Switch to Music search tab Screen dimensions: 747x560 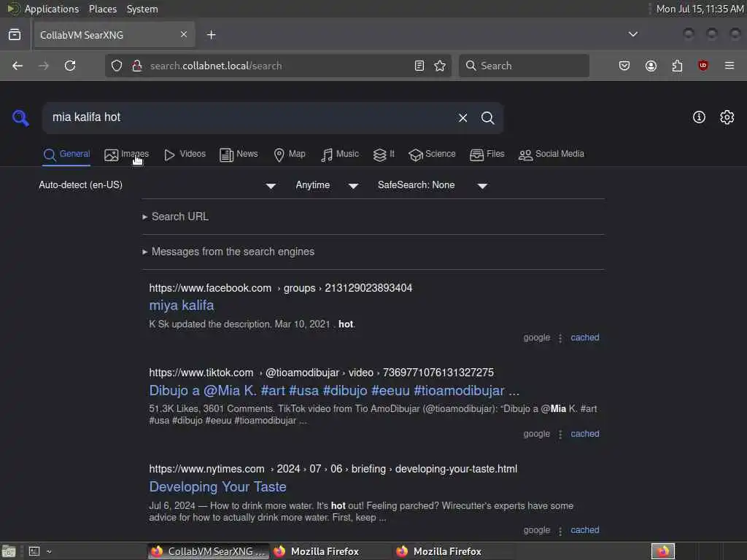(340, 155)
